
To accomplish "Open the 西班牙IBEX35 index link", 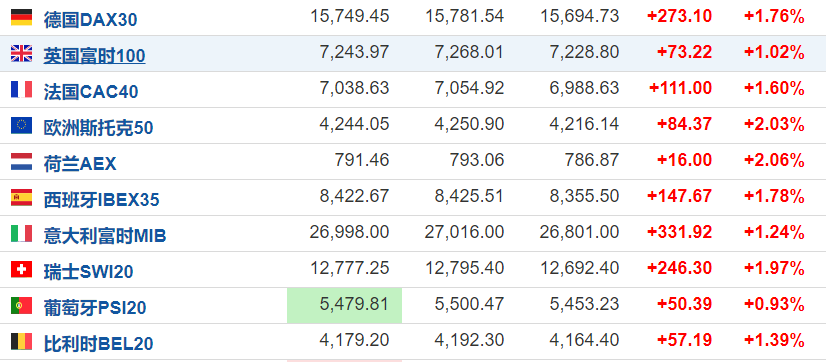I will [102, 200].
